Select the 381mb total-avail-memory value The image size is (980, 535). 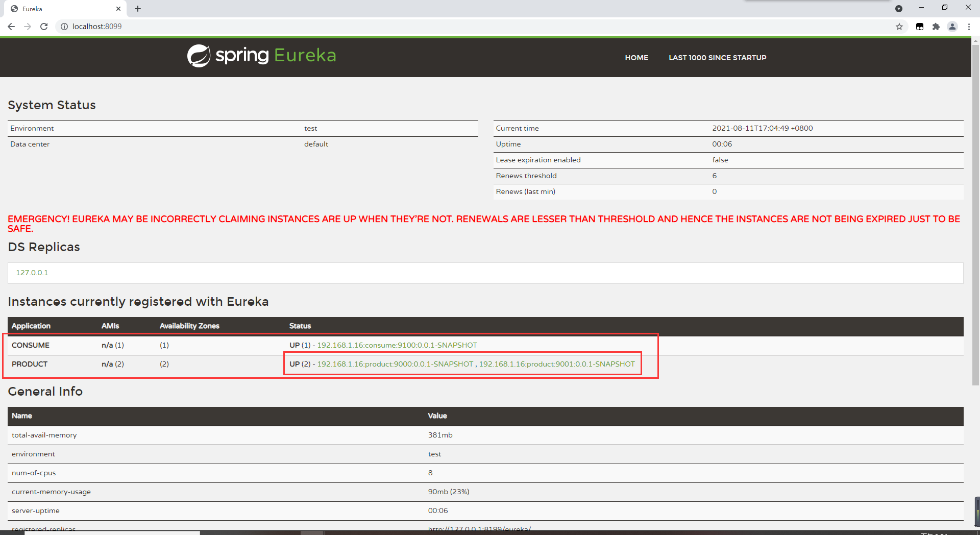pyautogui.click(x=440, y=435)
